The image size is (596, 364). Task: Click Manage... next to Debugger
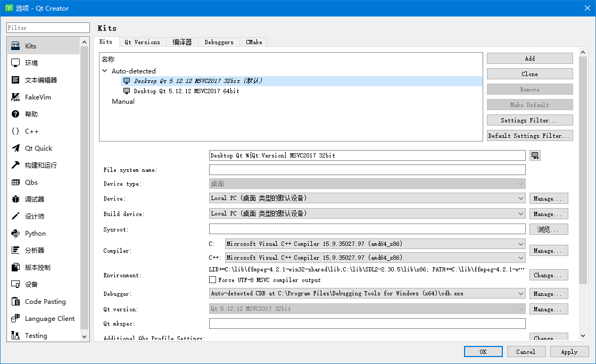click(549, 293)
